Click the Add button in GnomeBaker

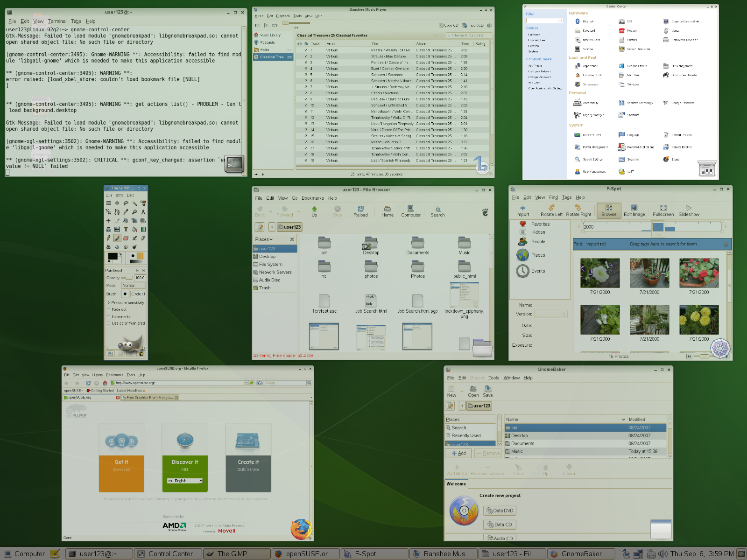(x=458, y=453)
